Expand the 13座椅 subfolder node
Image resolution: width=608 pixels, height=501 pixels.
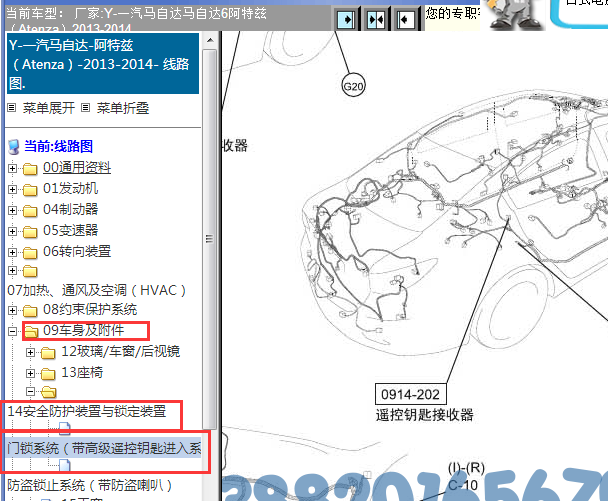(30, 373)
